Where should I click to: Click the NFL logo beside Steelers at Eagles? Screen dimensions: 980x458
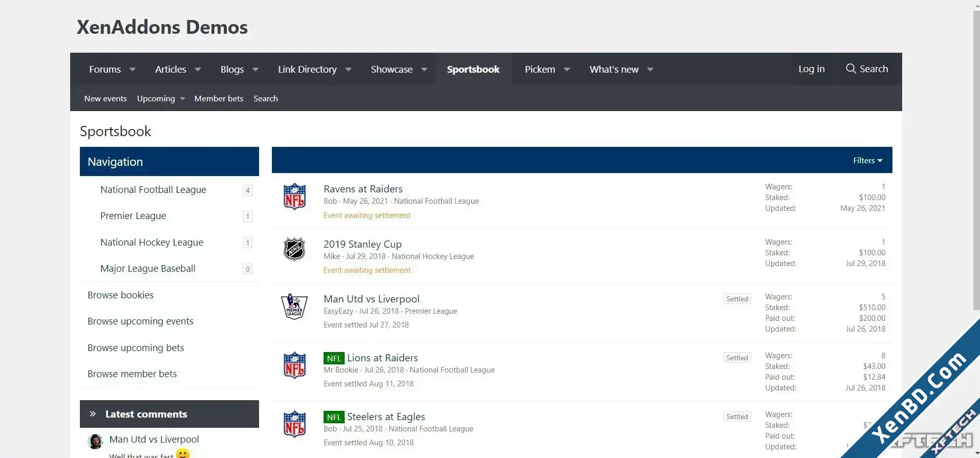(294, 424)
